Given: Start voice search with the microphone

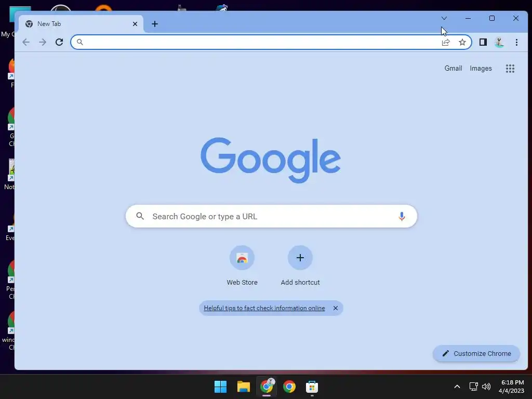Looking at the screenshot, I should [x=402, y=216].
